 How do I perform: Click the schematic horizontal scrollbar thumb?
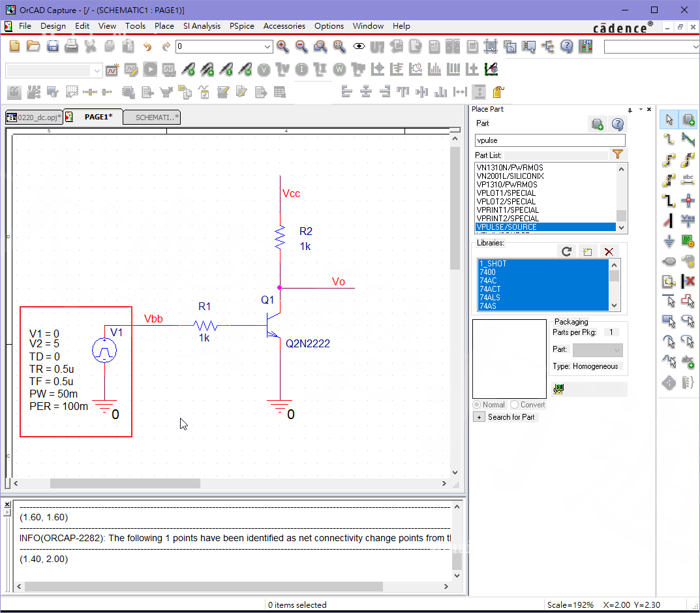tap(125, 484)
